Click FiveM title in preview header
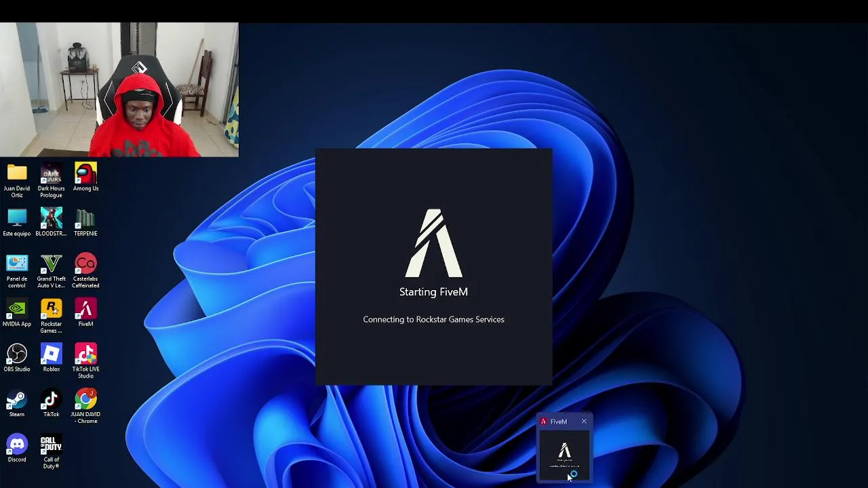The image size is (868, 488). 559,422
